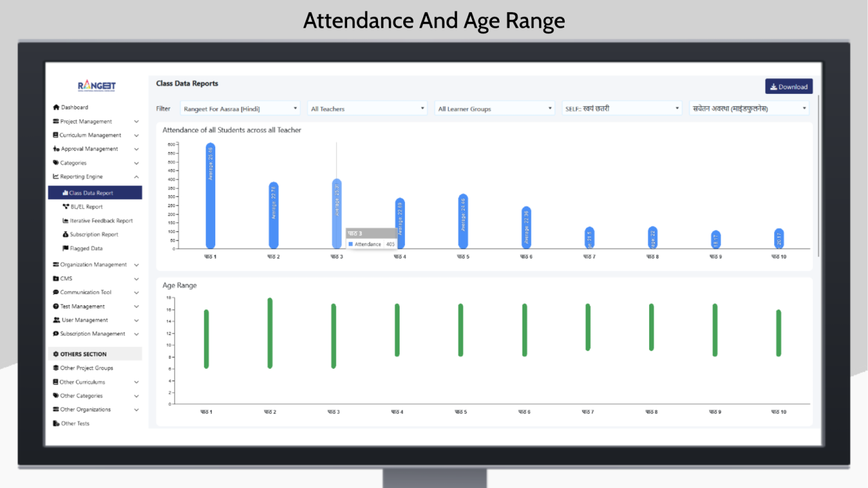Click 'Attendance of all Students across all Teacher' title
This screenshot has height=488, width=868.
click(x=232, y=130)
